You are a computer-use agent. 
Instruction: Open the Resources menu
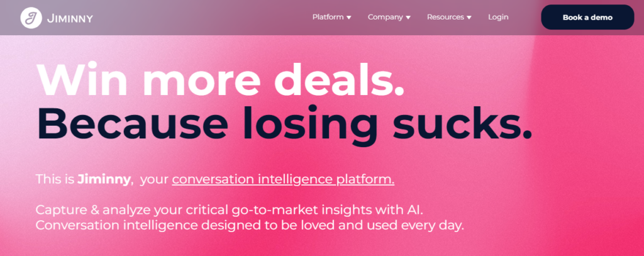445,17
